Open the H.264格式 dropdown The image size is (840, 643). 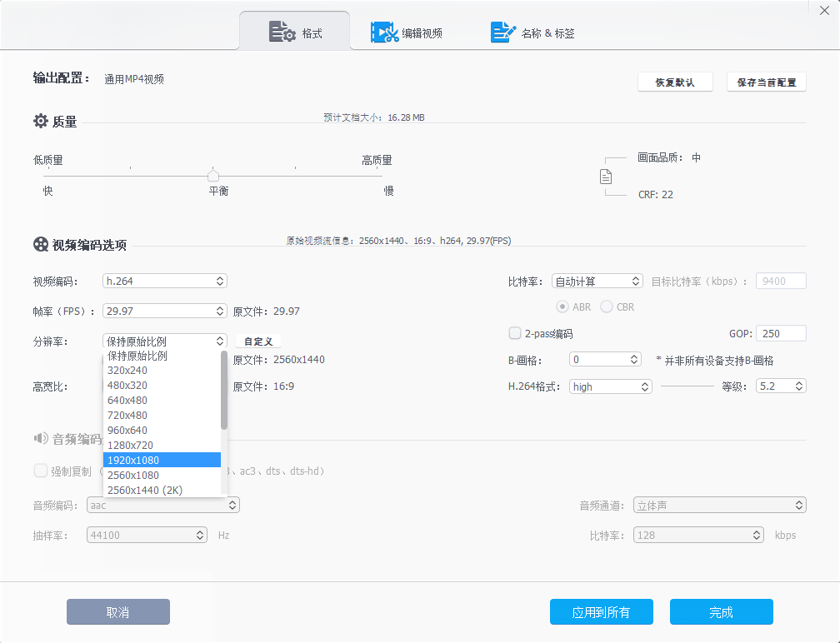611,386
